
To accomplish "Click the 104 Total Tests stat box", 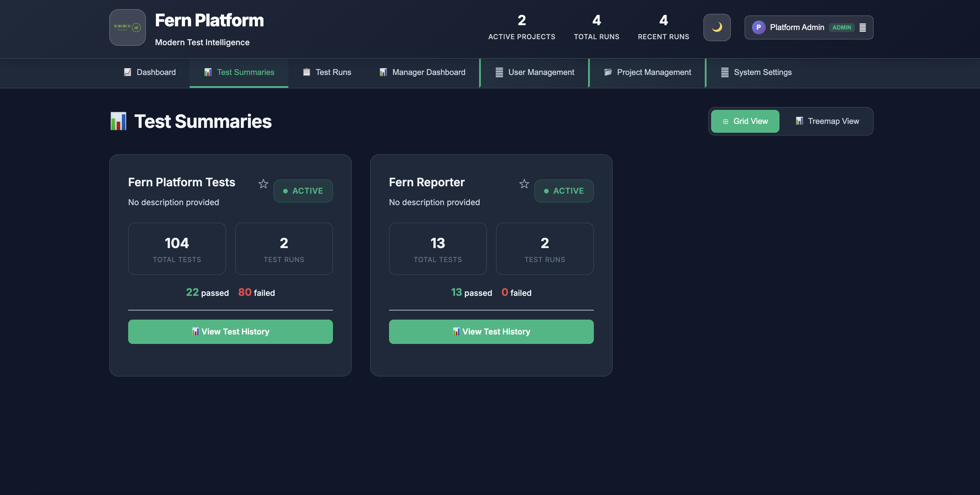I will [x=177, y=249].
